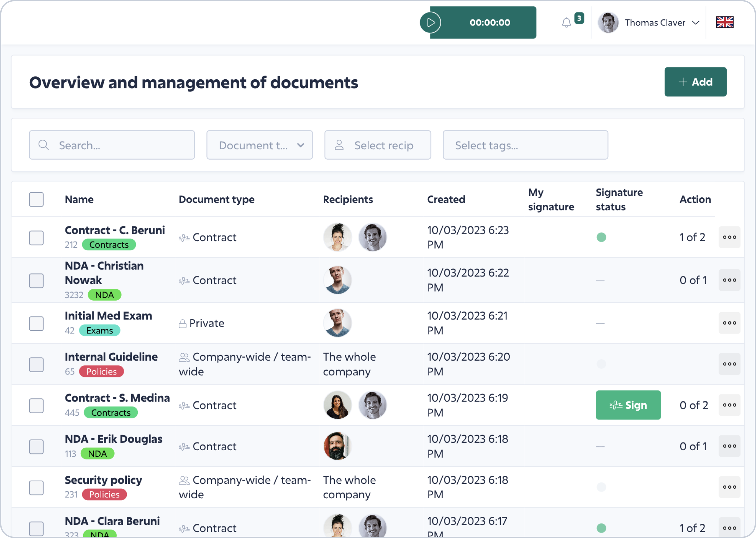Switch language via UK flag icon
Image resolution: width=756 pixels, height=538 pixels.
pos(724,23)
